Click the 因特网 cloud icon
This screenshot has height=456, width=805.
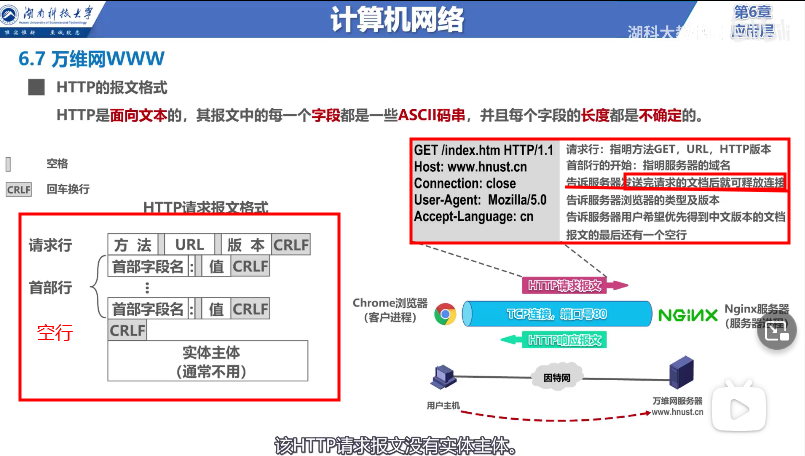pyautogui.click(x=557, y=378)
